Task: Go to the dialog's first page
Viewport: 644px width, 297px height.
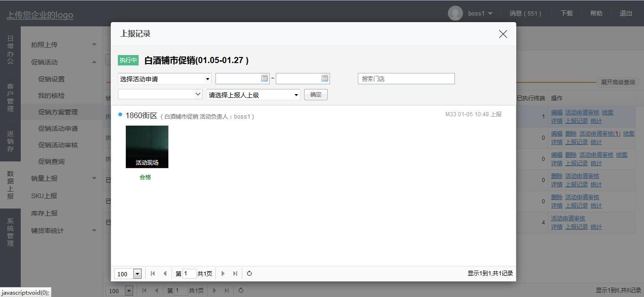Action: click(153, 273)
